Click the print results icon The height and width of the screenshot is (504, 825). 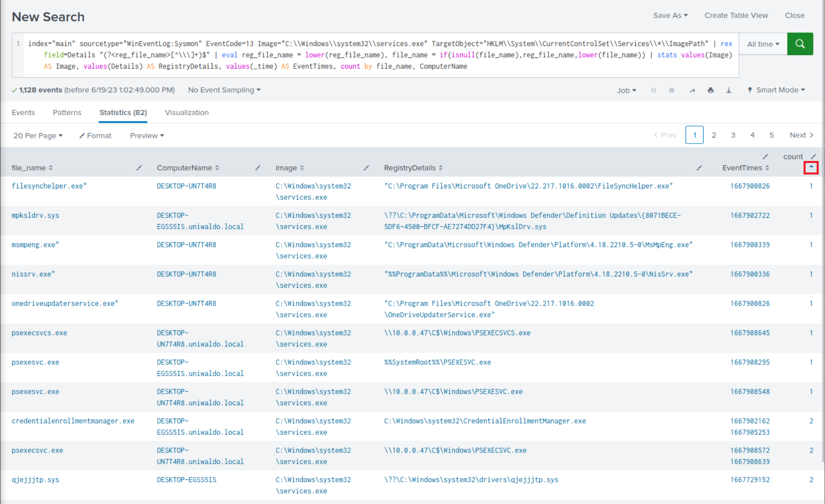710,90
